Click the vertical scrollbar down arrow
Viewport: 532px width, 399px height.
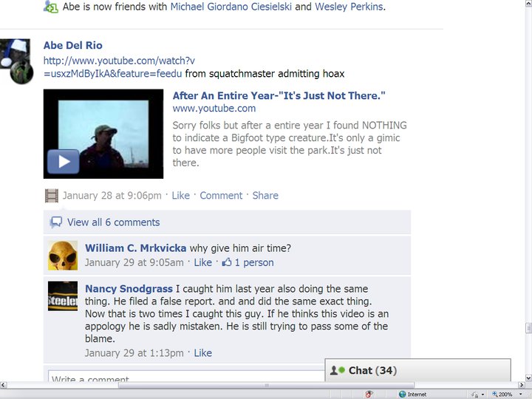coord(528,378)
